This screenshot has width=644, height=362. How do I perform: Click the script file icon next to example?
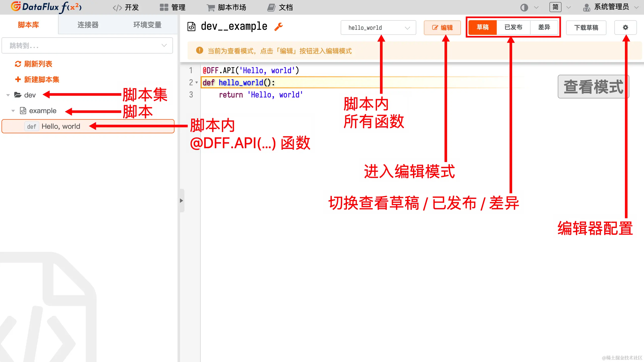(23, 111)
